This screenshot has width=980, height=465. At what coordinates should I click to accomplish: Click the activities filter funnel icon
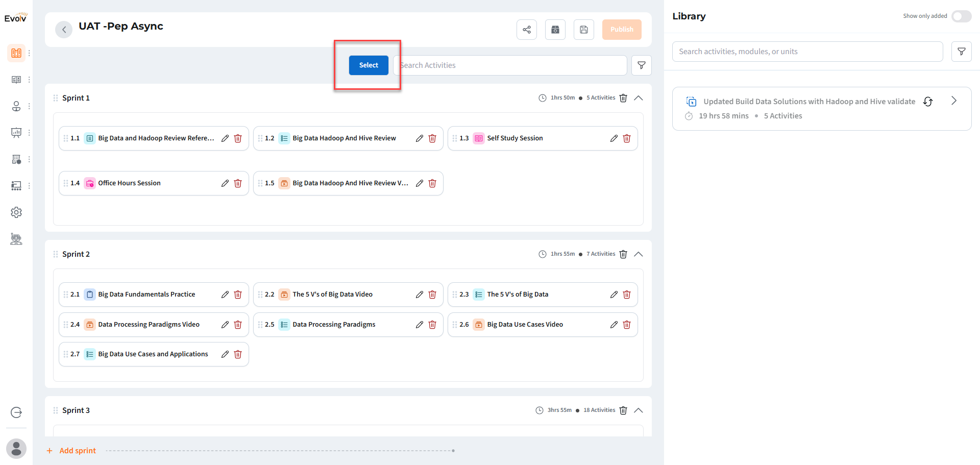click(642, 65)
